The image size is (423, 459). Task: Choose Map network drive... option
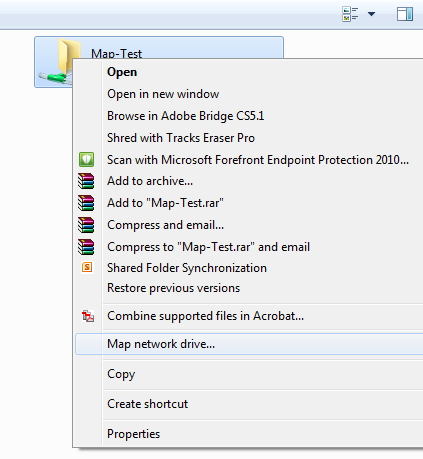point(249,344)
